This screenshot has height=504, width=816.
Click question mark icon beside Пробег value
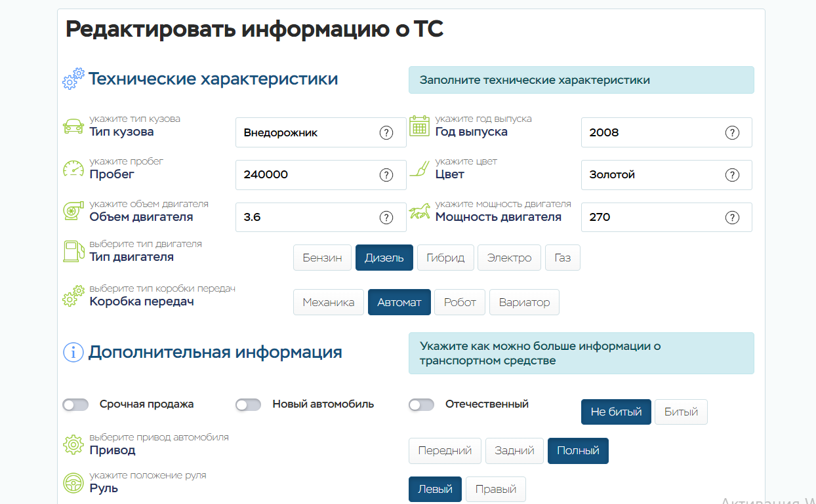386,175
